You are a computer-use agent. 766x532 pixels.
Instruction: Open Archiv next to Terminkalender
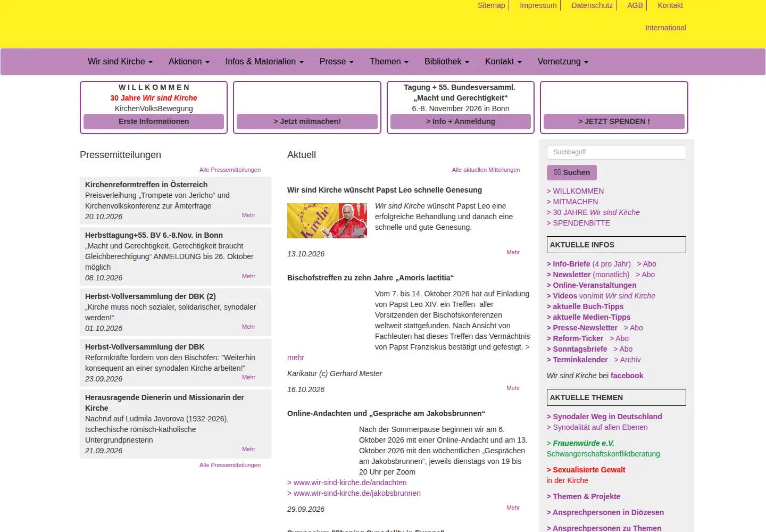coord(628,360)
